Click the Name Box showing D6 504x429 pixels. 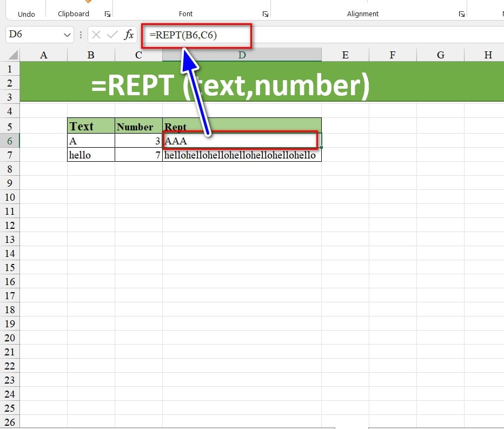pos(32,35)
